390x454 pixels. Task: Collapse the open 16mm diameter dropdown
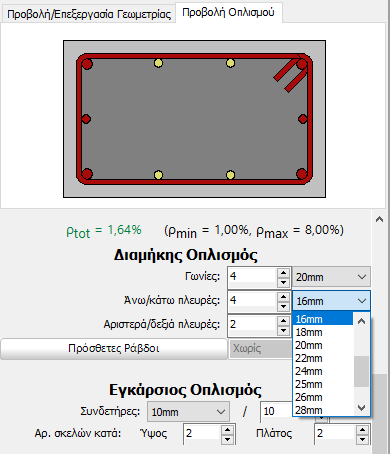point(331,301)
